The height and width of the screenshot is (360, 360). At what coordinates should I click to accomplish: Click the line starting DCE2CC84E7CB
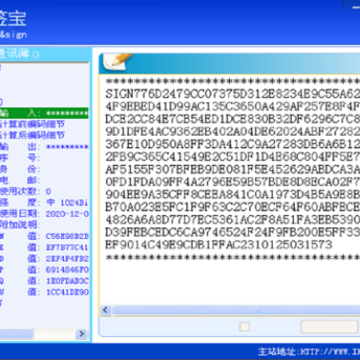[233, 119]
